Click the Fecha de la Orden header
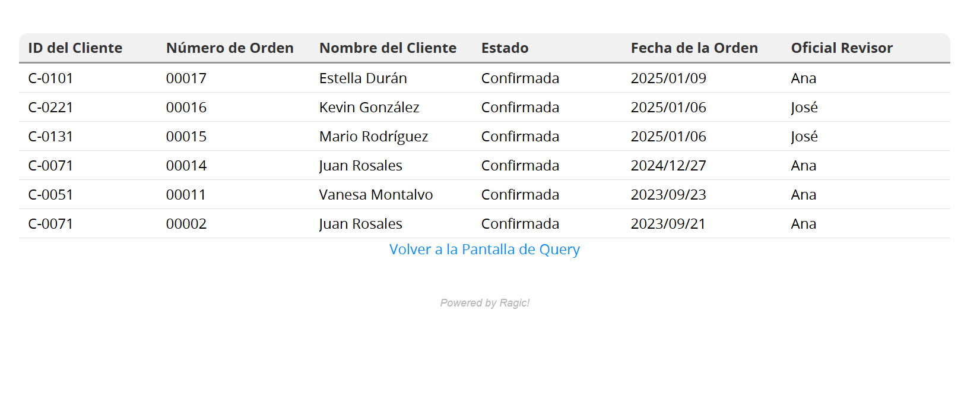Screen dimensions: 980x398 coord(694,48)
